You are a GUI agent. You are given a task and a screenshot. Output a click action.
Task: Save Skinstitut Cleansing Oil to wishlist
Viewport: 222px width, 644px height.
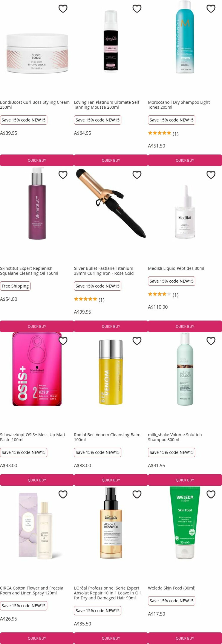(63, 175)
